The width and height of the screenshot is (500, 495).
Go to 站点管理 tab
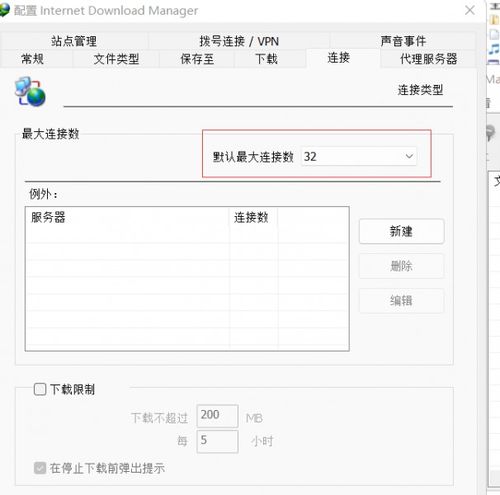click(x=74, y=41)
